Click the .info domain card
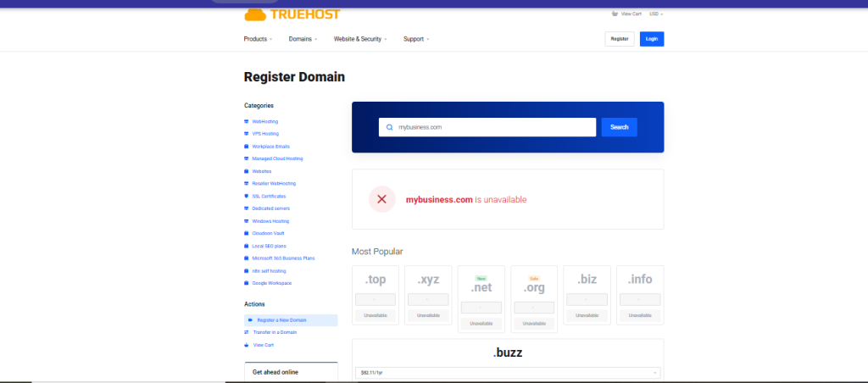The width and height of the screenshot is (868, 383). (640, 295)
